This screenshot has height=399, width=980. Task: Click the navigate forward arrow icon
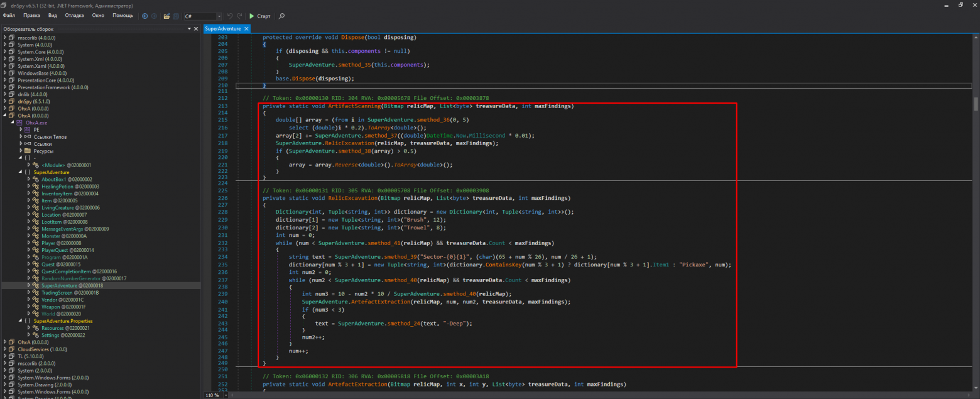coord(155,16)
